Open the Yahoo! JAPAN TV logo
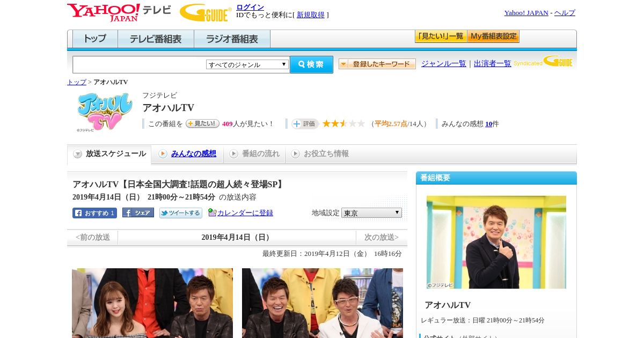The width and height of the screenshot is (644, 338). (119, 12)
